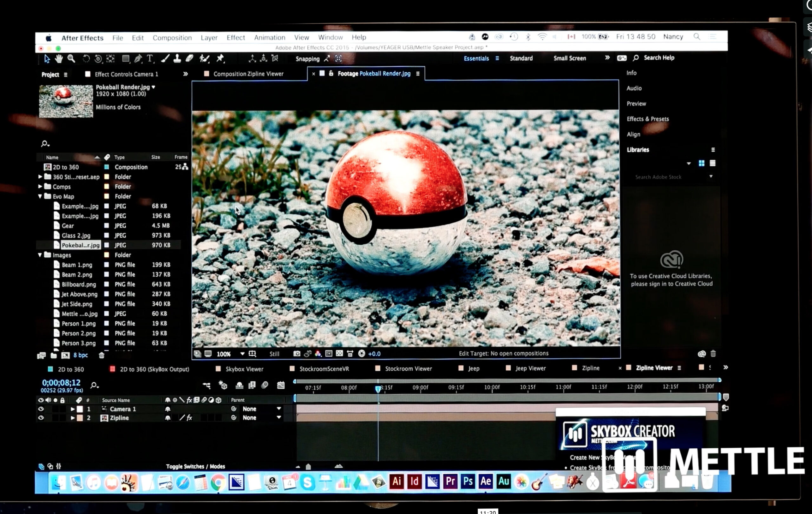Switch to the Standard workspace

point(521,58)
